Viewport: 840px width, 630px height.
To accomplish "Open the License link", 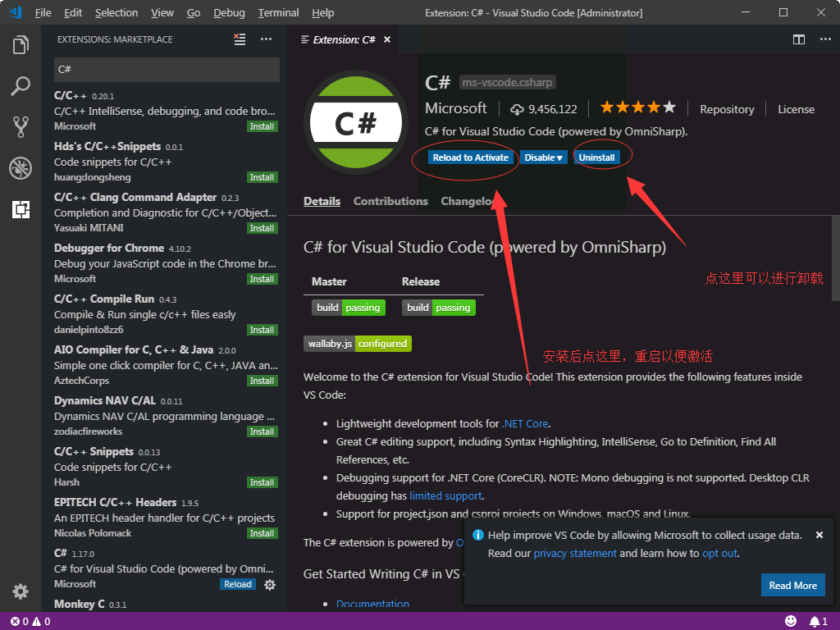I will click(796, 109).
